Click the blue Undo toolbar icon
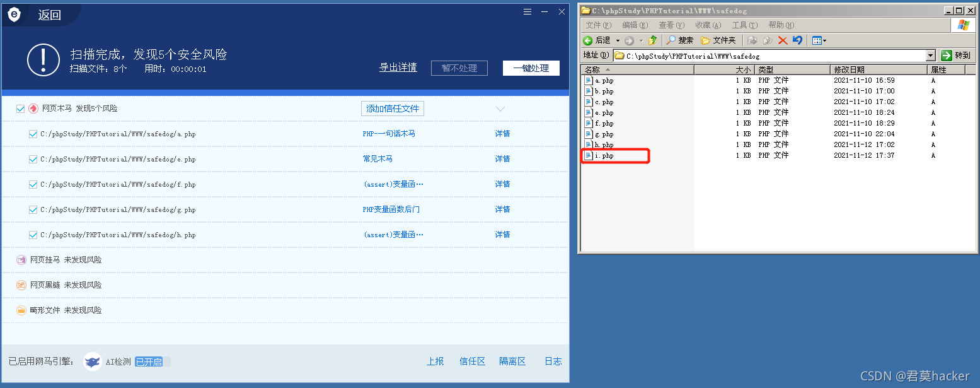 coord(797,40)
